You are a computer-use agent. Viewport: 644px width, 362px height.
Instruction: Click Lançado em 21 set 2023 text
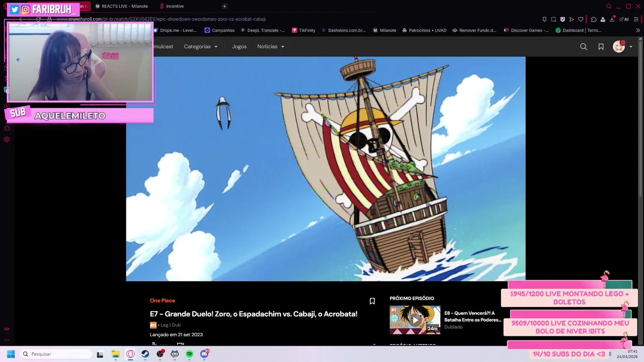coord(176,334)
